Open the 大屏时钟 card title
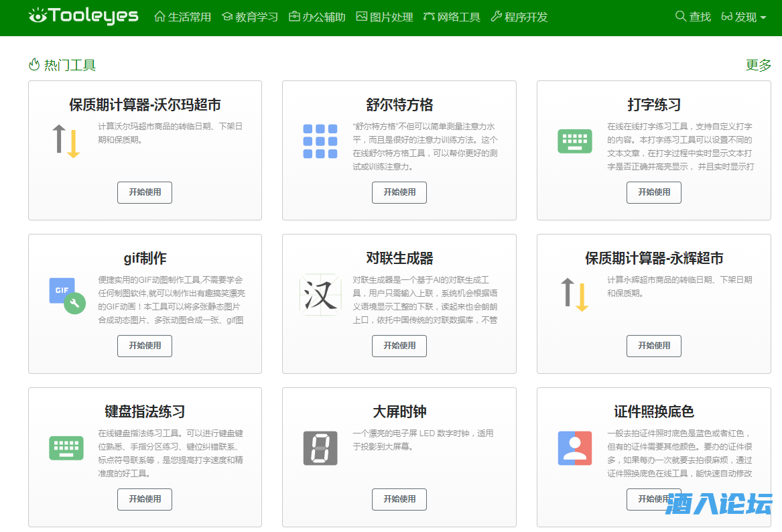 pos(399,411)
